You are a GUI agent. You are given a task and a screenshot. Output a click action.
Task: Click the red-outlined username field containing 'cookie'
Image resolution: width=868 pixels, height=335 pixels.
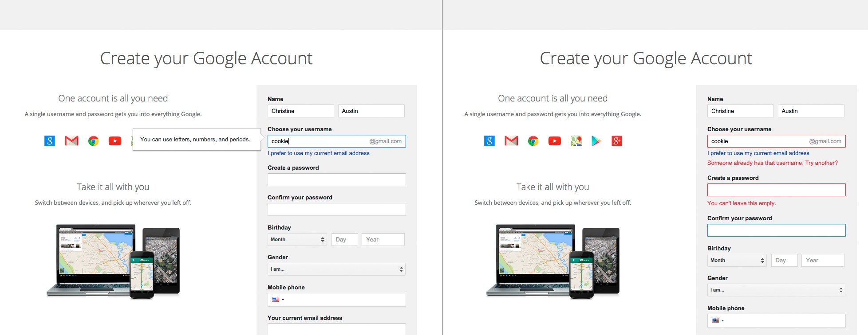[x=777, y=141]
